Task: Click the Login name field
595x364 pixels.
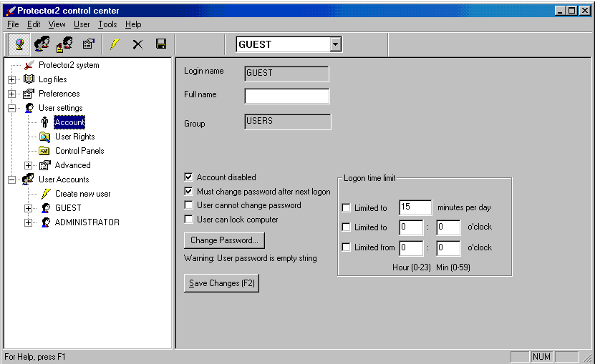Action: coord(287,74)
